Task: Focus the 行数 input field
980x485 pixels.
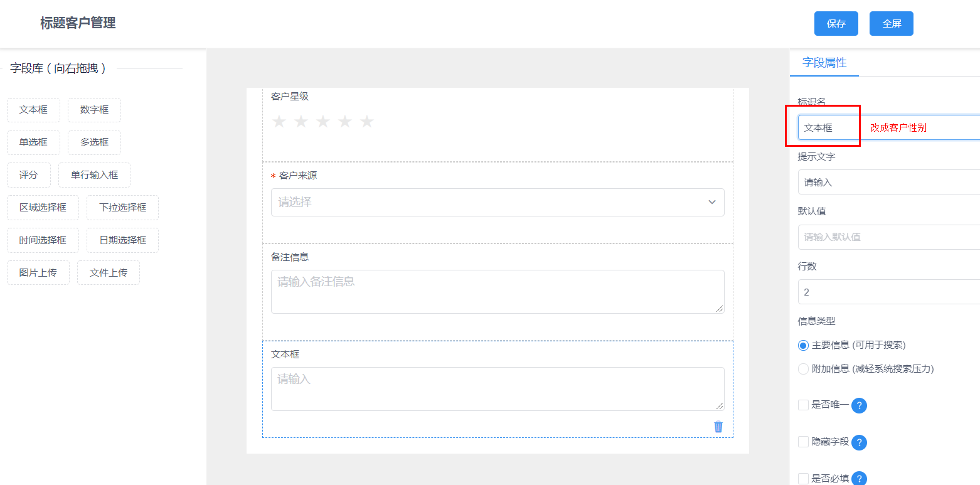Action: [889, 292]
